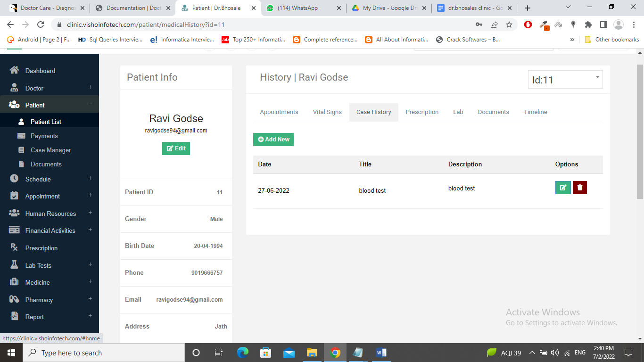644x362 pixels.
Task: Click the Edit button under Ravi Godse
Action: tap(176, 148)
